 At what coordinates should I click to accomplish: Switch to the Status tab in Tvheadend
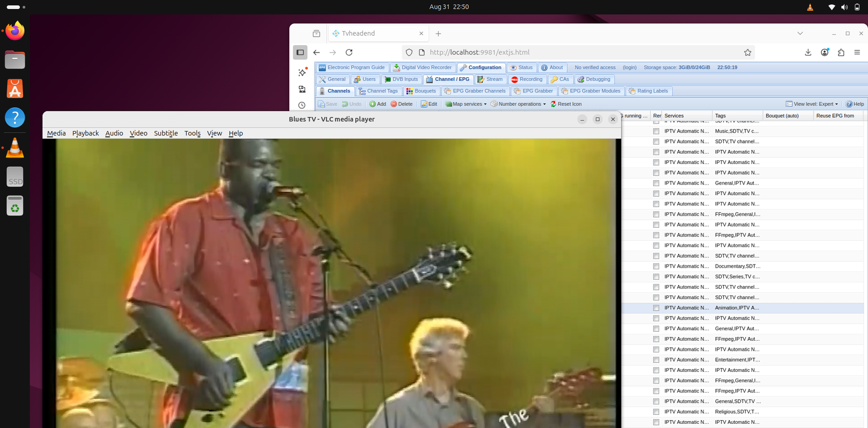click(x=521, y=68)
